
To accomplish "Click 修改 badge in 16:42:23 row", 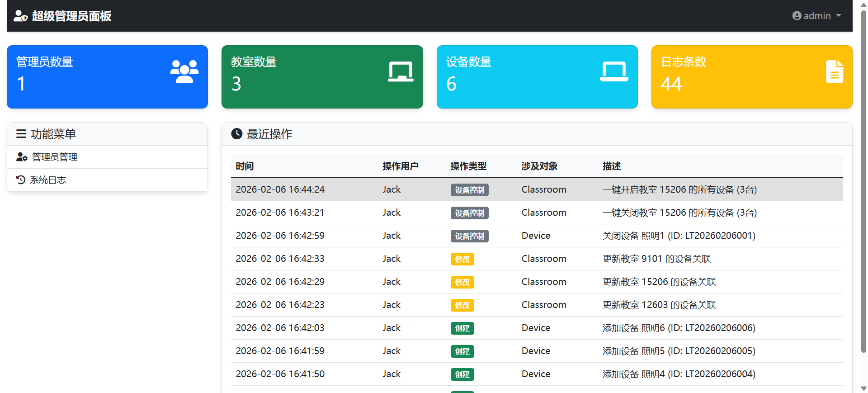I will (462, 305).
